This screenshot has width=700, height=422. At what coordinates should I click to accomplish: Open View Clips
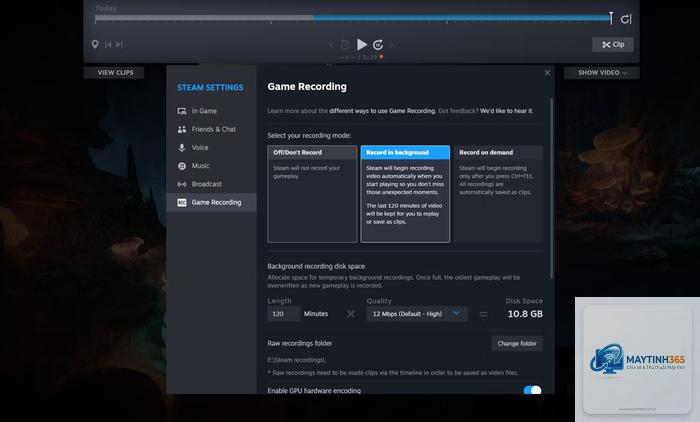[x=114, y=72]
